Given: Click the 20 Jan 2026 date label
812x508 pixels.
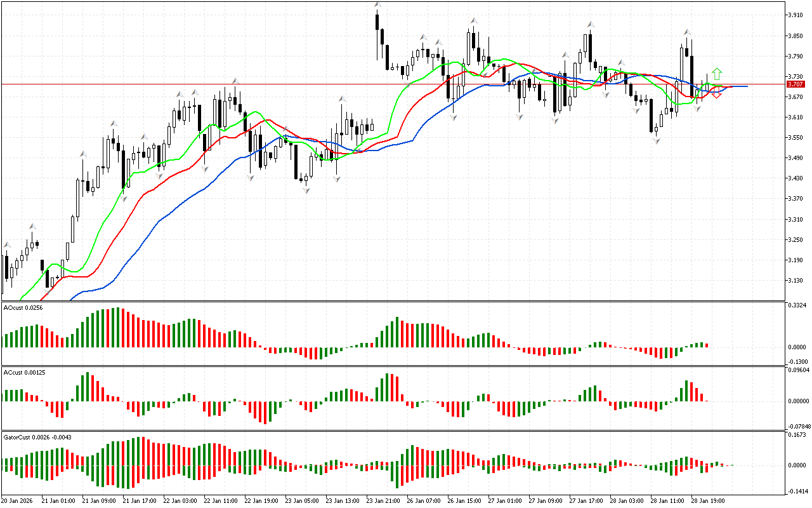Looking at the screenshot, I should tap(17, 501).
